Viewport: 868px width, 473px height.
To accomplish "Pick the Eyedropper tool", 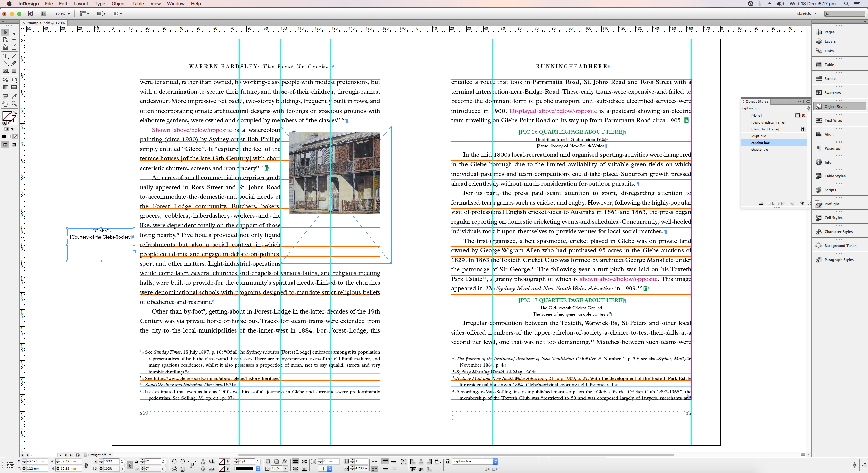I will tap(14, 97).
